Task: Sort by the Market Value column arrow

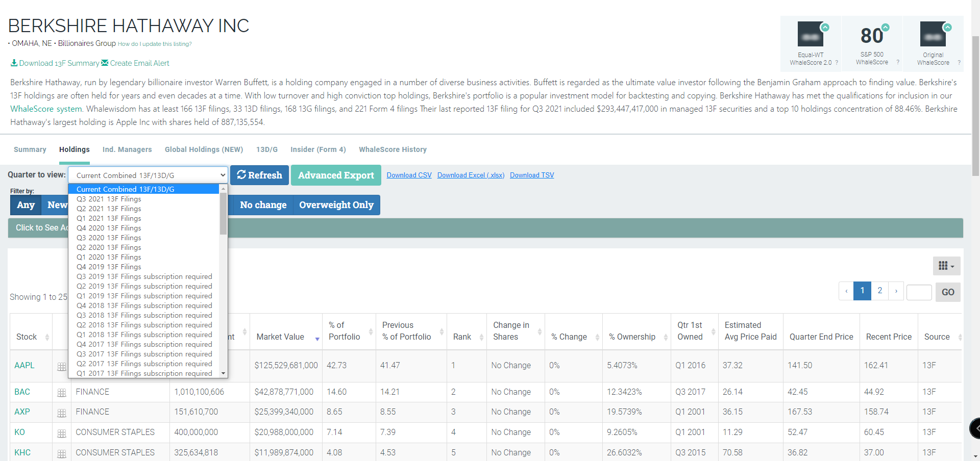Action: point(317,339)
